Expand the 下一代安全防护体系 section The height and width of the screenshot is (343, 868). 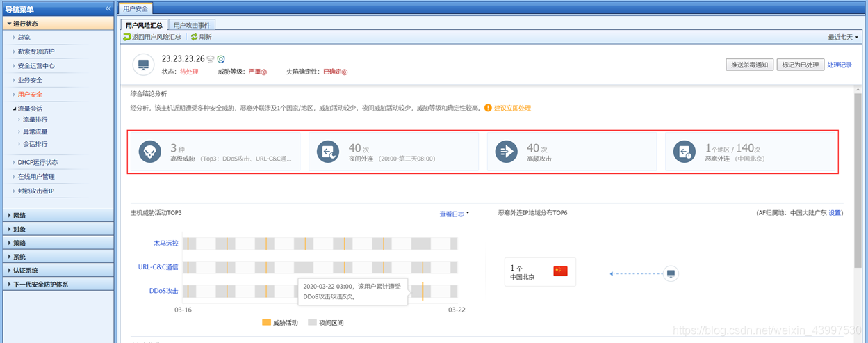click(57, 284)
